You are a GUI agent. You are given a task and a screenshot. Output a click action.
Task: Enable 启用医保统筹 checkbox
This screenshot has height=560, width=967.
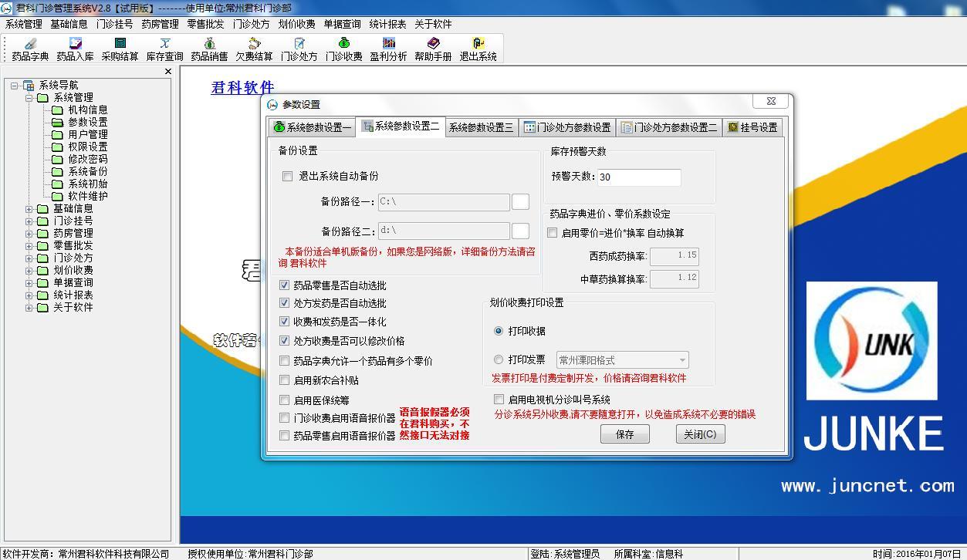click(x=285, y=400)
